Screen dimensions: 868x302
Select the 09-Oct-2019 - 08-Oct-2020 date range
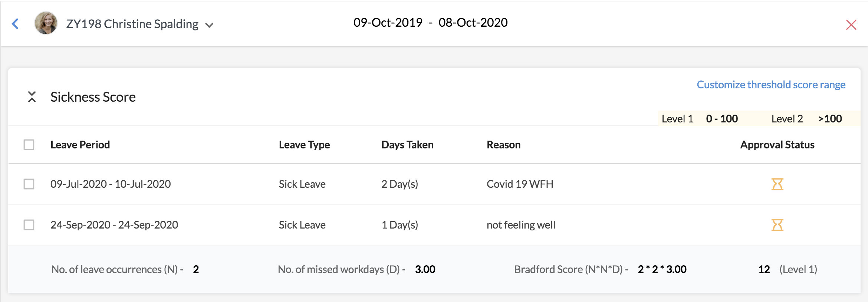pyautogui.click(x=431, y=23)
